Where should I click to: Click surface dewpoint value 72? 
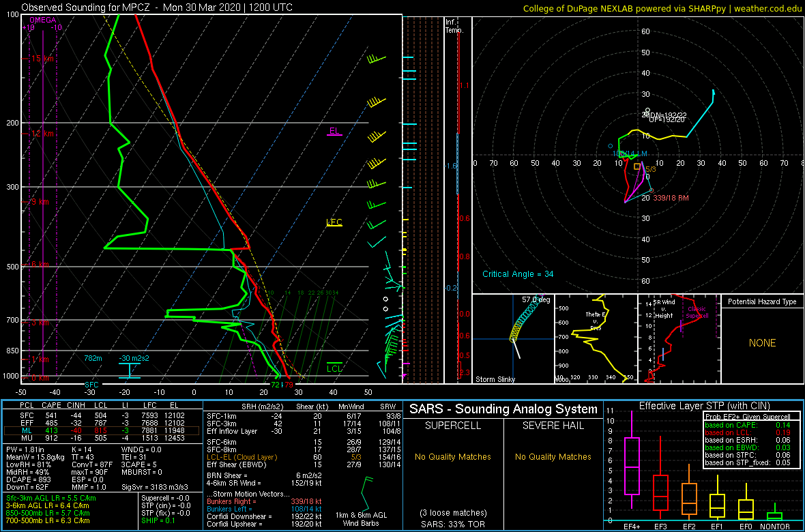tap(275, 384)
